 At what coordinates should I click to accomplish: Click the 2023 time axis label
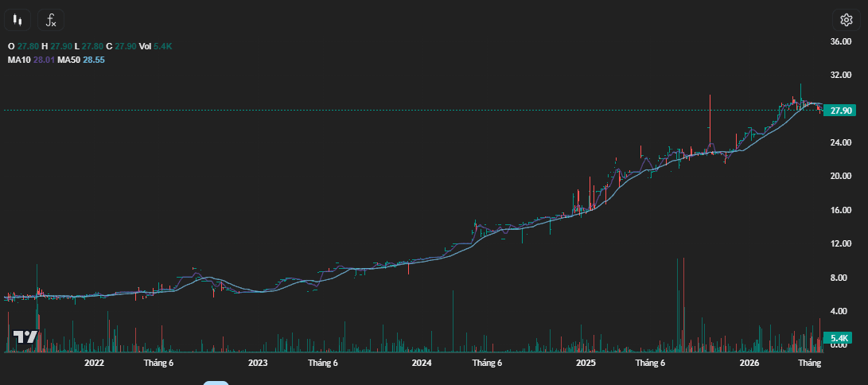(258, 363)
